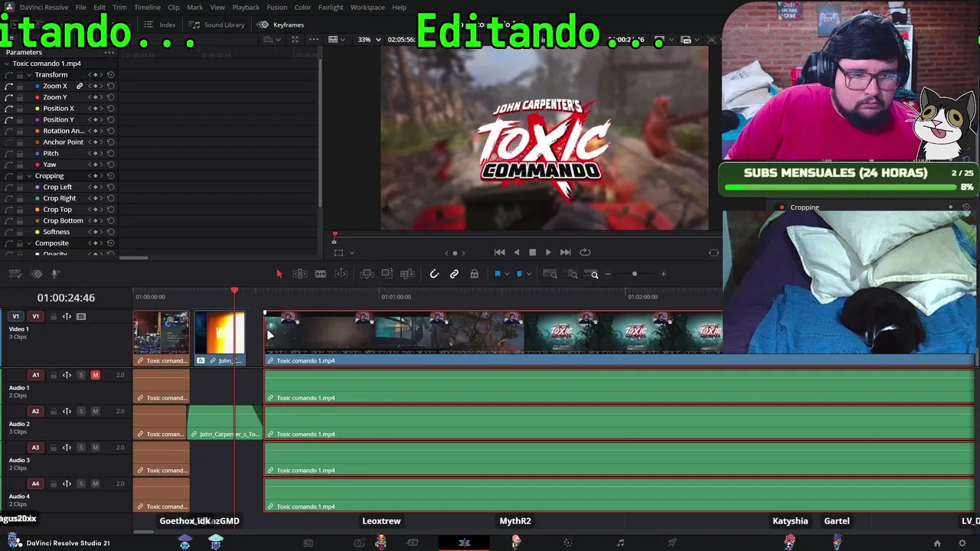Click the Replace Clip toolbar icon

click(407, 274)
